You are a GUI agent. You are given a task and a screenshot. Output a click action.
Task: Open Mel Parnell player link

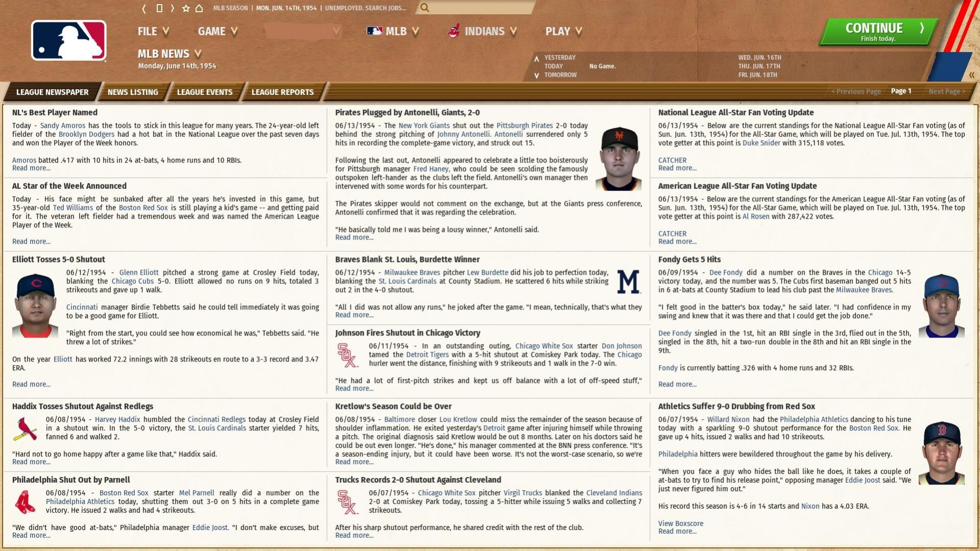pos(197,493)
